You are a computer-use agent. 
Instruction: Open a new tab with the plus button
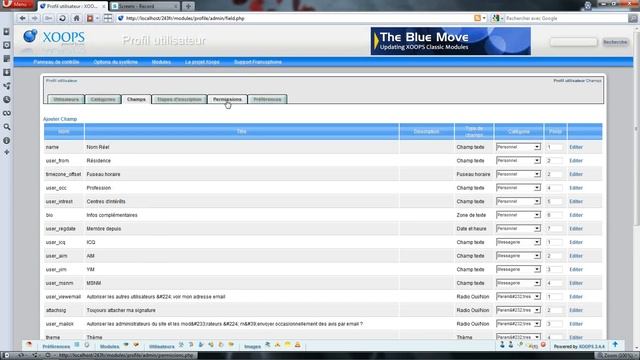coord(188,6)
